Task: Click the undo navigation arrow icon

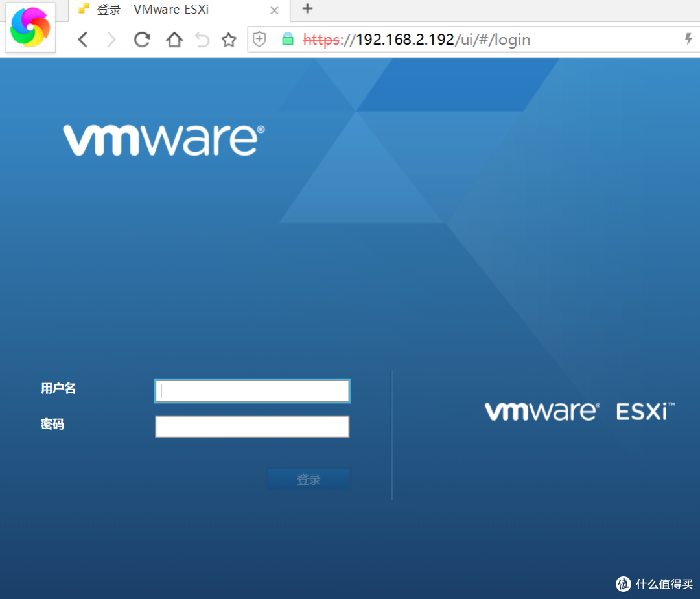Action: coord(202,39)
